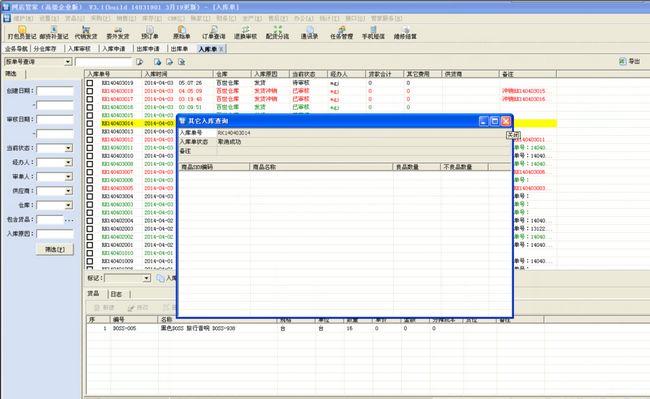Open the 邮资补登记 toolbar icon
This screenshot has height=399, width=650.
[54, 32]
